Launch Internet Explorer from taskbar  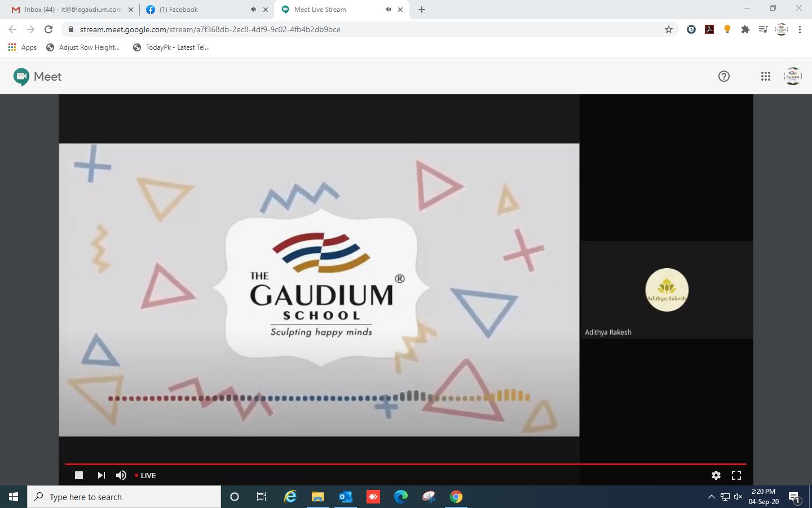[290, 497]
